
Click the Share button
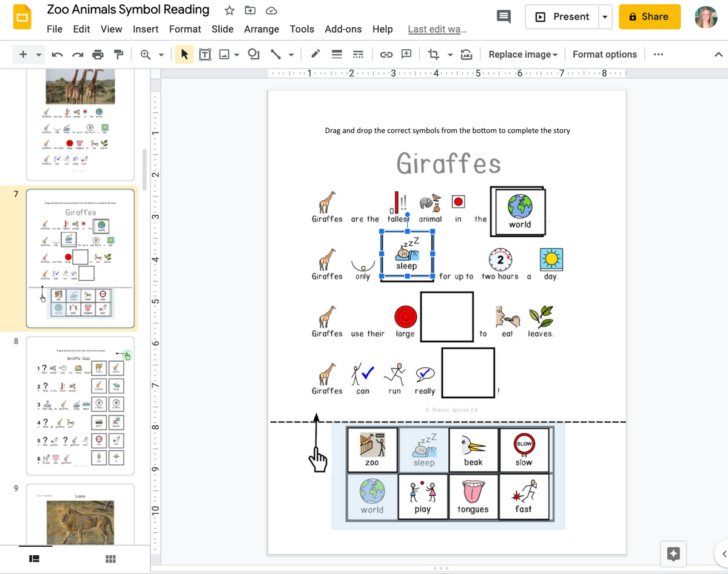click(x=649, y=16)
